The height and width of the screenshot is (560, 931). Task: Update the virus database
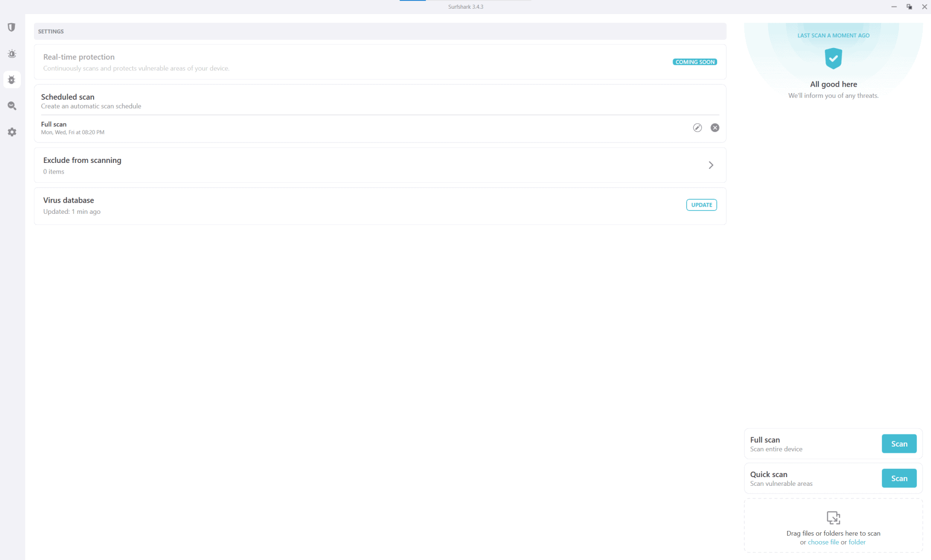(701, 205)
